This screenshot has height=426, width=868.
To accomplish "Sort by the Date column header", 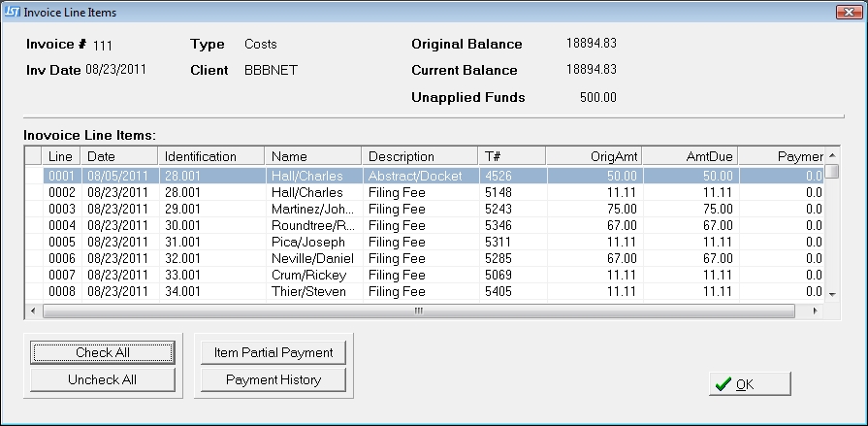I will tap(118, 156).
